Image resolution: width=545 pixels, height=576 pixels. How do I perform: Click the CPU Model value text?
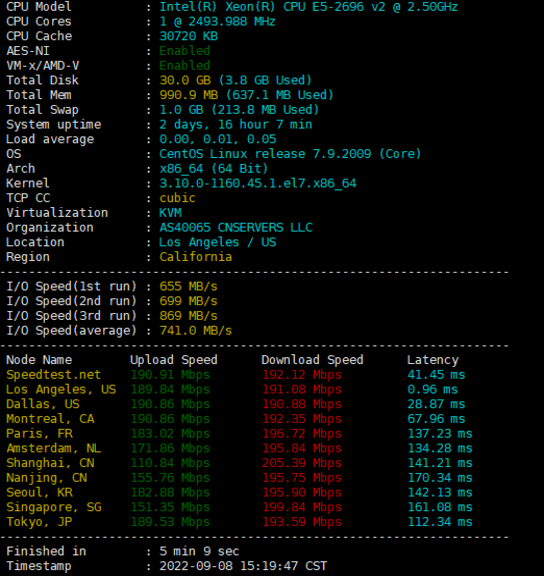[308, 7]
